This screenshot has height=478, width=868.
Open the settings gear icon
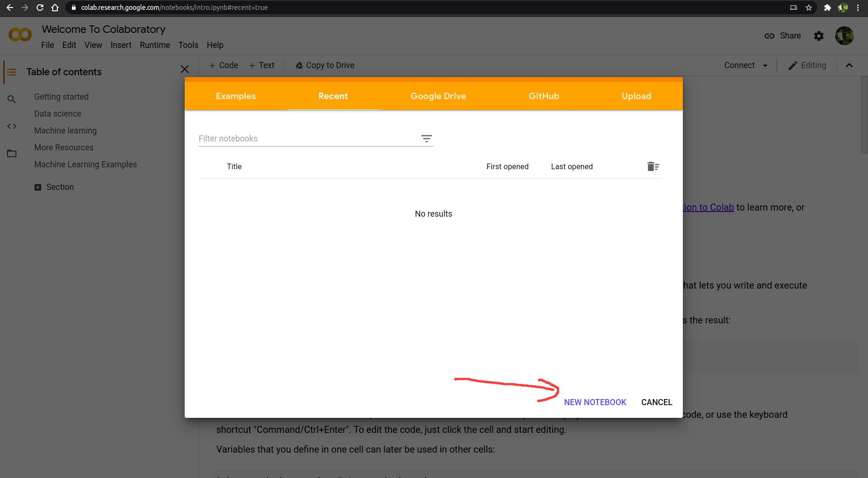(819, 36)
